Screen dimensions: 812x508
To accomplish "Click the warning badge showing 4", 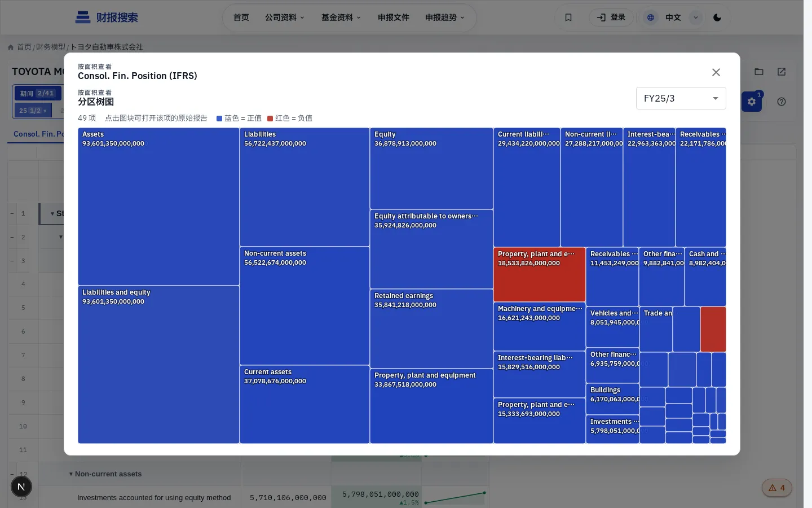I will coord(777,488).
